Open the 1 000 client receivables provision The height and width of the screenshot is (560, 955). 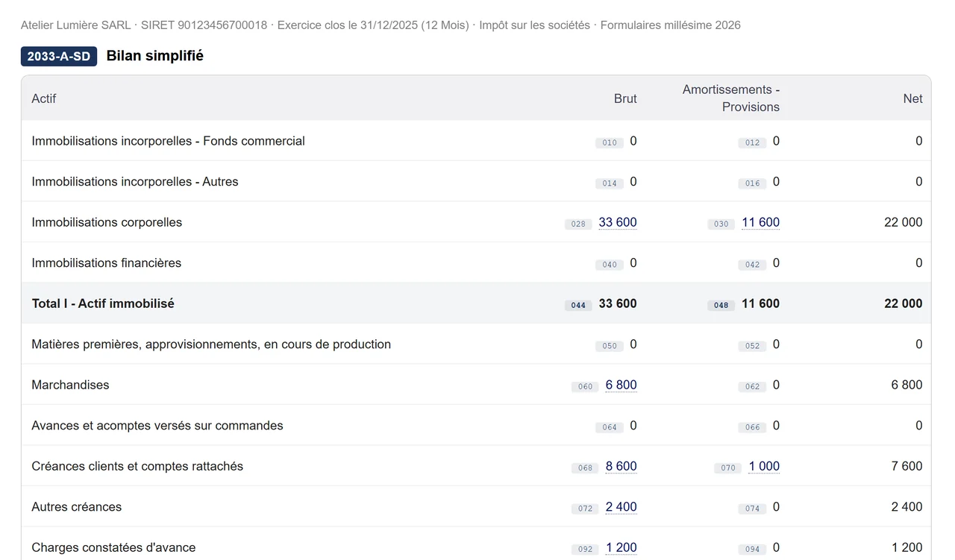(x=764, y=466)
